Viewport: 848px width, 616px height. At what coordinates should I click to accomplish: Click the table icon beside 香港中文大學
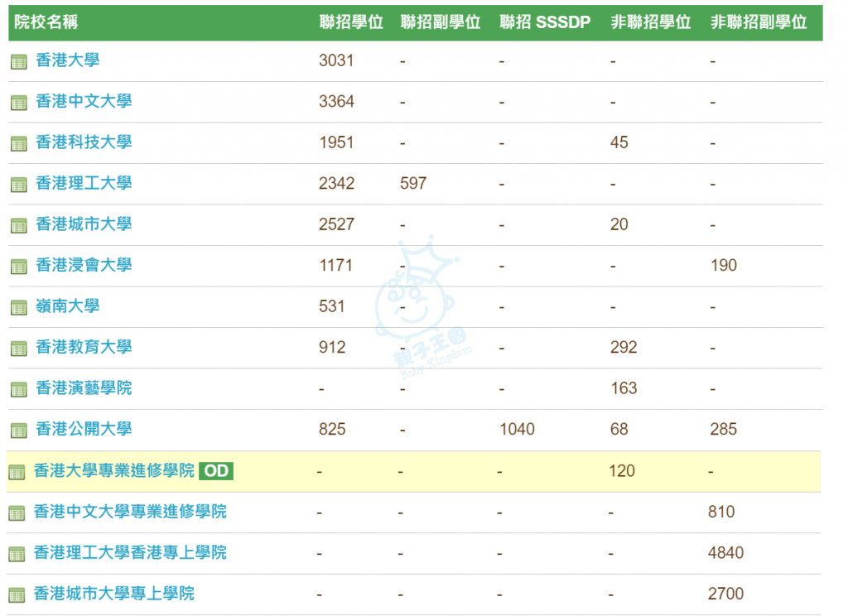(19, 103)
